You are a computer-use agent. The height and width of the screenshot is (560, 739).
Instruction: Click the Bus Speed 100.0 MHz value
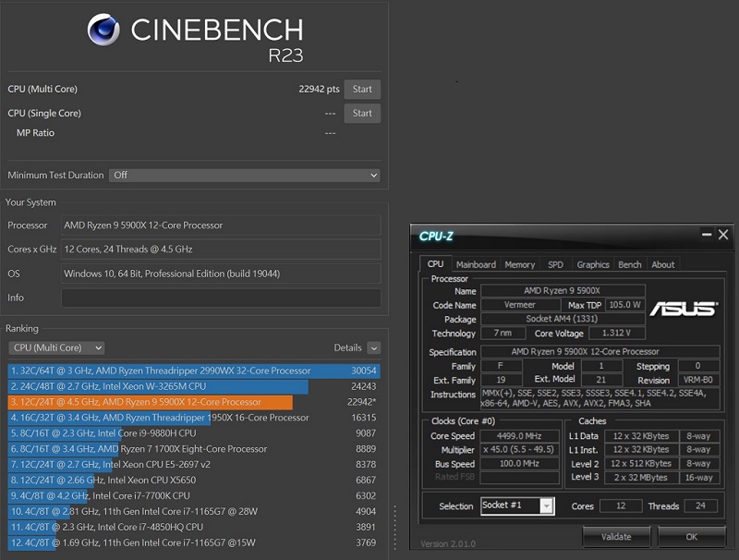pyautogui.click(x=519, y=464)
